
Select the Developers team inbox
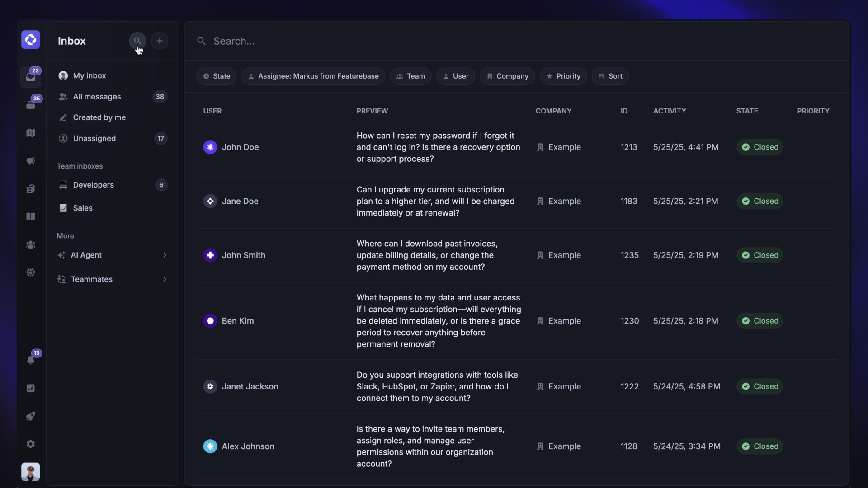click(x=93, y=185)
